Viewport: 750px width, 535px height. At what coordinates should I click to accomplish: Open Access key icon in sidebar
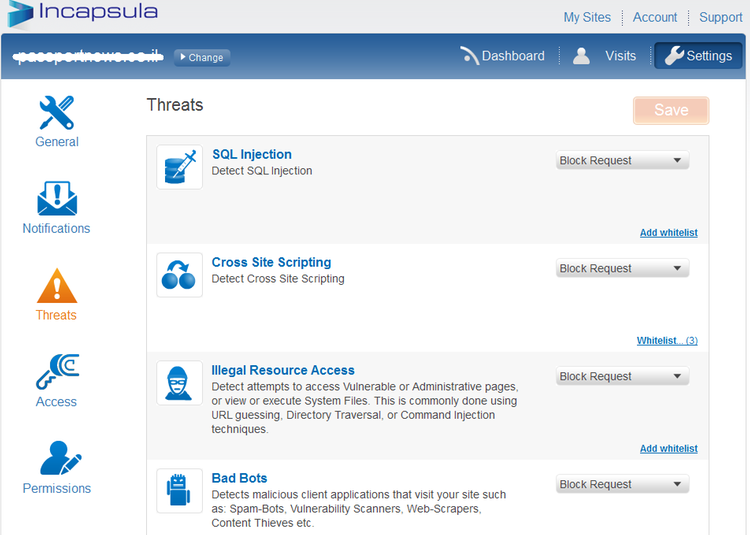click(x=57, y=372)
